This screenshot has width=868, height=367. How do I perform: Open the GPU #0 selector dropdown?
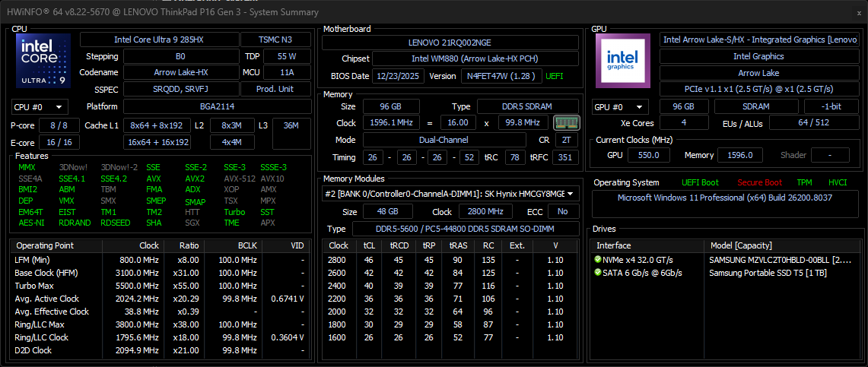620,107
